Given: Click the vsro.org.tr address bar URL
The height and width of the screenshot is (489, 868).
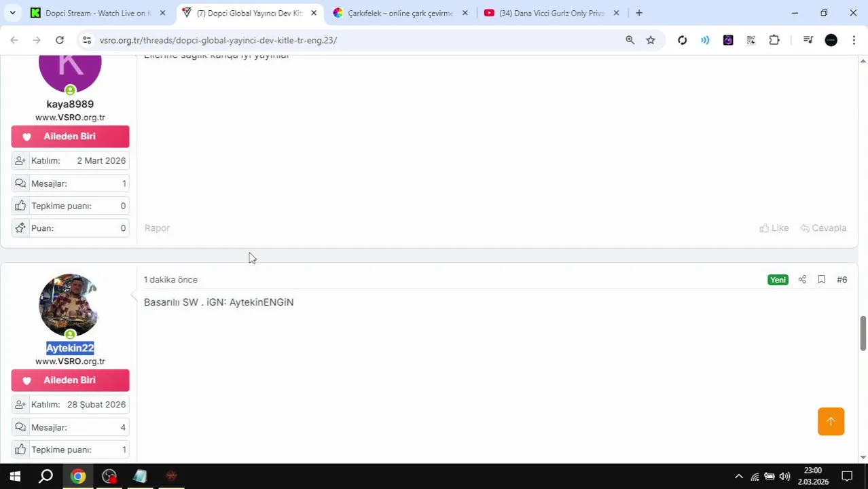Looking at the screenshot, I should [x=218, y=40].
